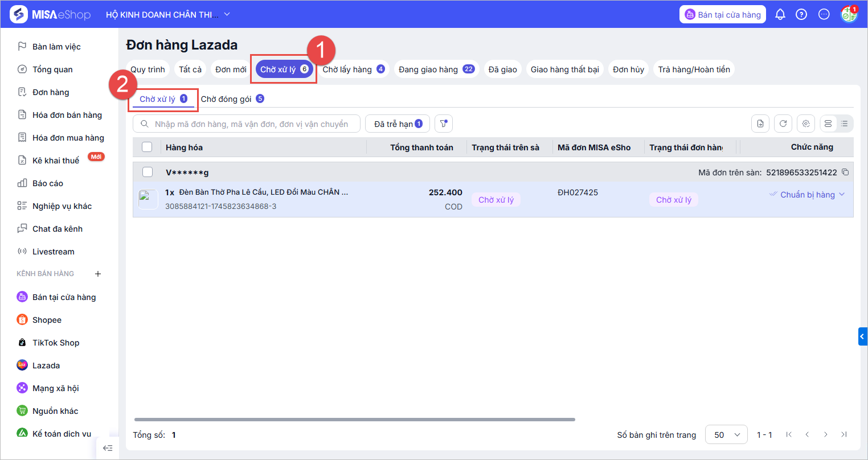
Task: Switch to the card view layout
Action: click(x=828, y=124)
